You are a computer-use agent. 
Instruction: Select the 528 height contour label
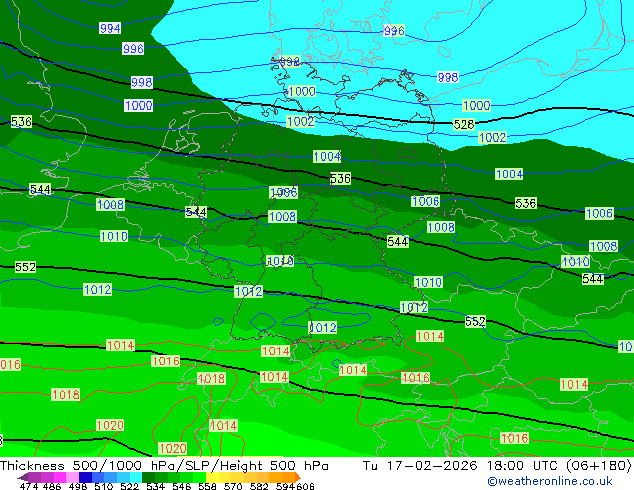463,125
